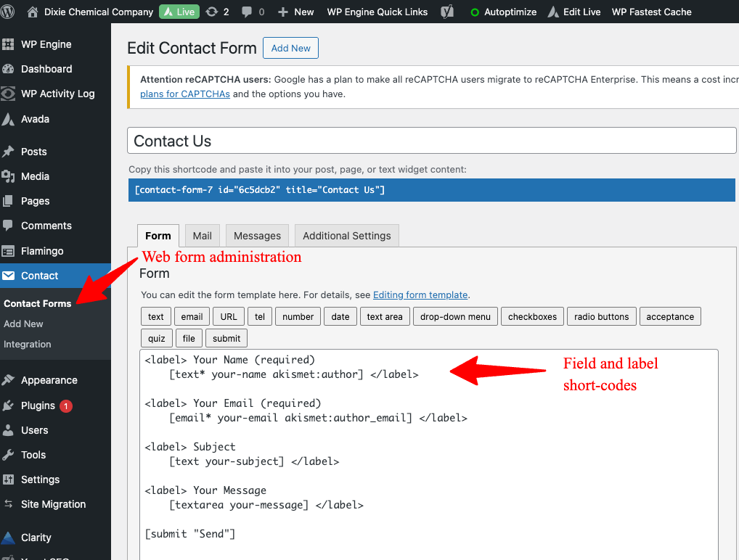Screen dimensions: 739x560
Task: Click the Dixie Chemical Company home icon
Action: 33,12
